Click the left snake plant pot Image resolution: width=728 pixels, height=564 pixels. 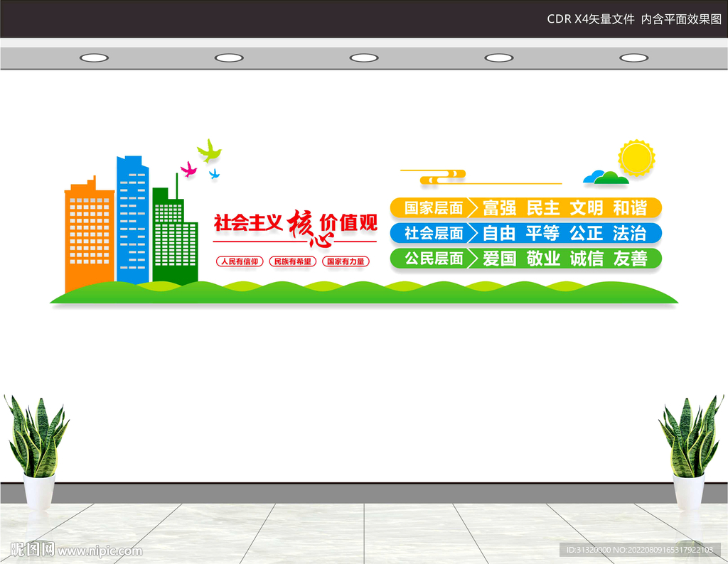[x=40, y=492]
